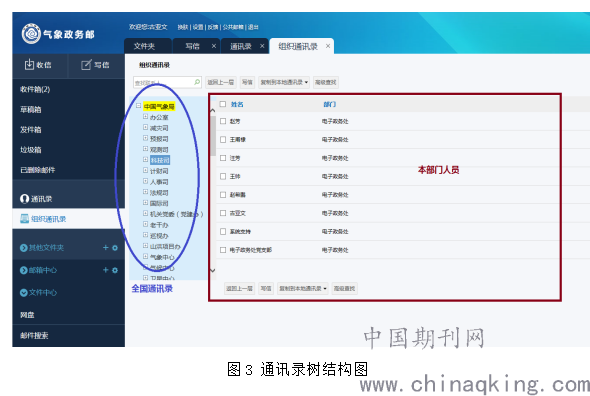Image resolution: width=590 pixels, height=396 pixels.
Task: Check the box for contact 赵芳
Action: pyautogui.click(x=223, y=121)
